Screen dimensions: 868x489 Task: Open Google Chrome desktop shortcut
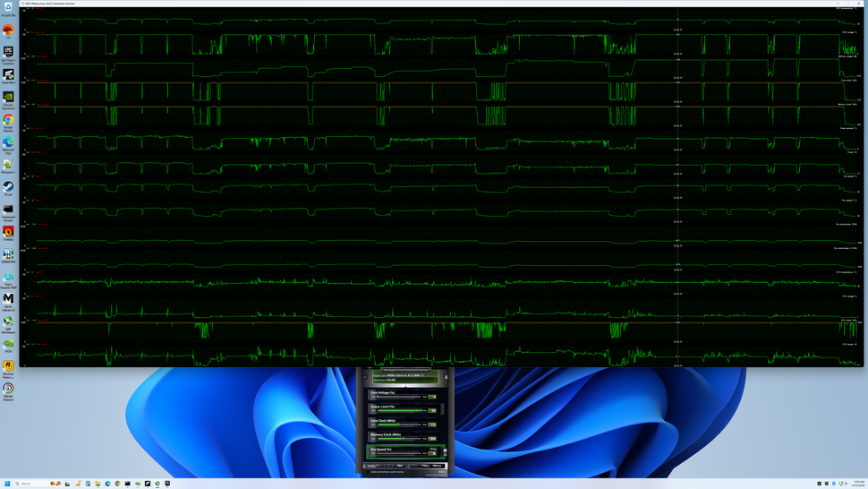[x=8, y=120]
